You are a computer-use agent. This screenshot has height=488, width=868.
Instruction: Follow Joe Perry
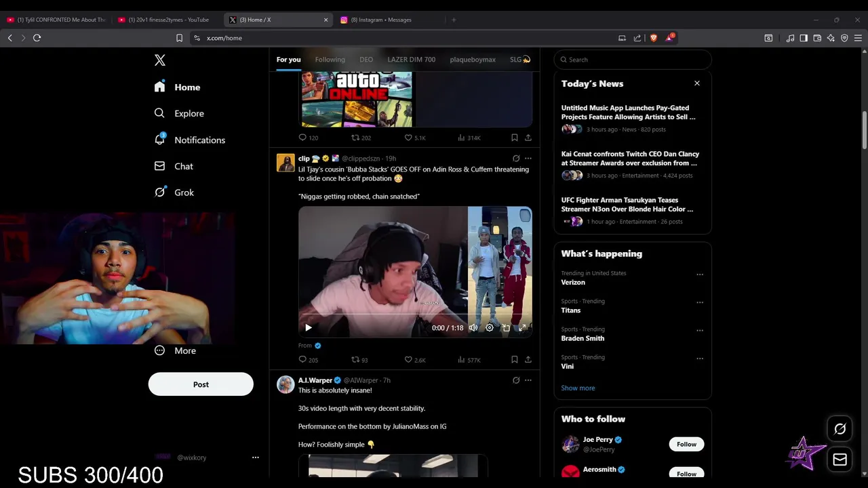(x=686, y=444)
